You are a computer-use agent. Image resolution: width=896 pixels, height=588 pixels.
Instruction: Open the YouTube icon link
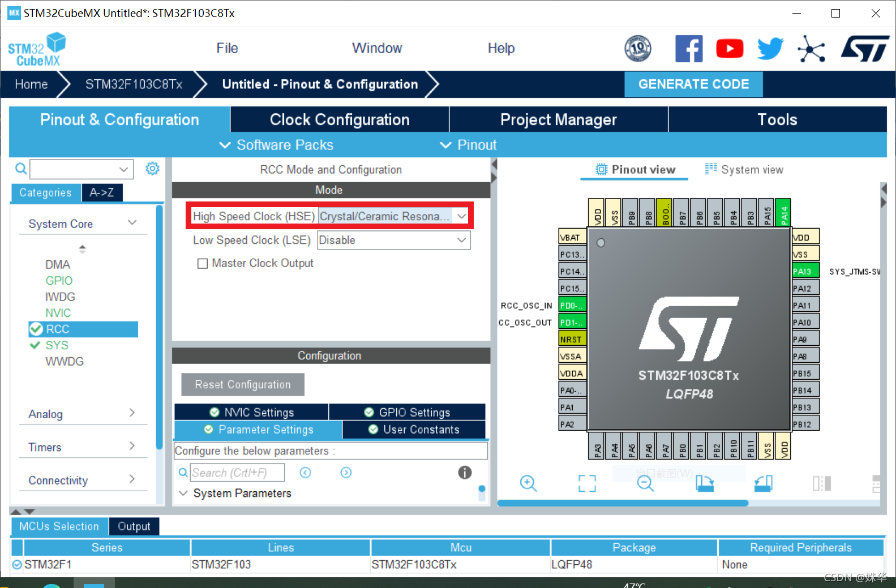(x=730, y=49)
